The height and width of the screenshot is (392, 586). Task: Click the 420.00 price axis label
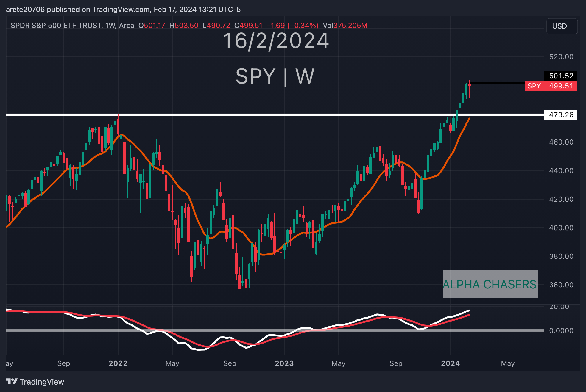pyautogui.click(x=561, y=199)
